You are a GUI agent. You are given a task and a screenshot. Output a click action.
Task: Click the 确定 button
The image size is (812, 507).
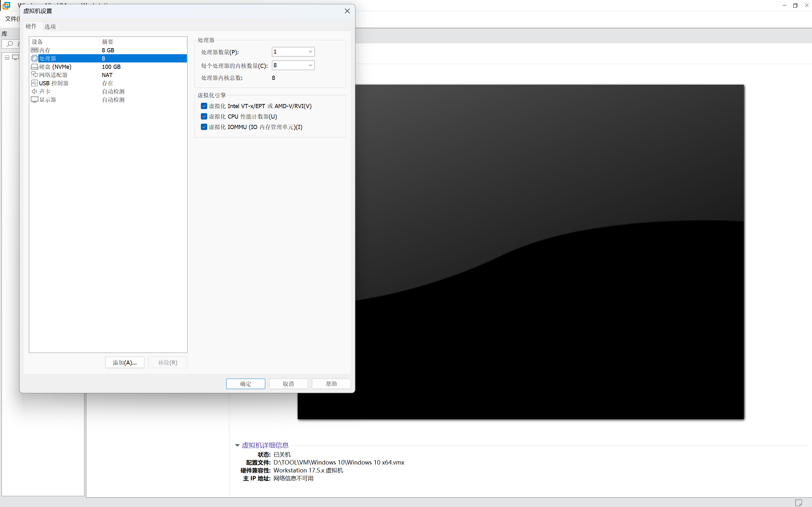point(245,384)
